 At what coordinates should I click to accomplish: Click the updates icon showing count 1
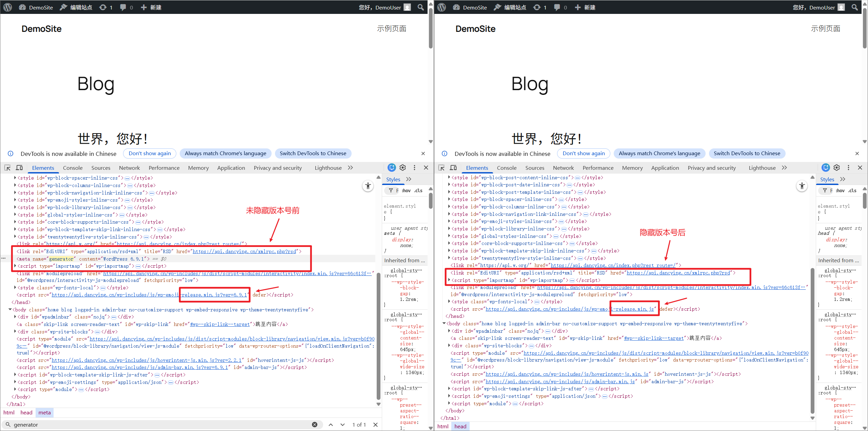point(103,7)
